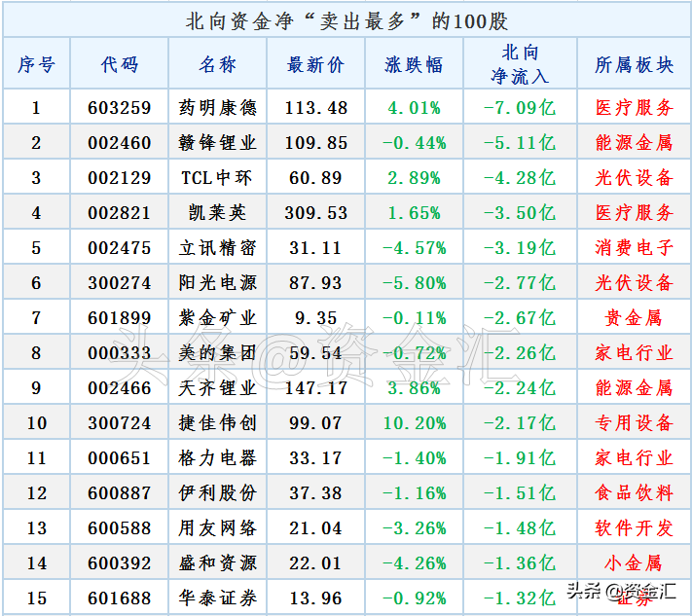Select stock code 002475
Screen dimensions: 692x616
(120, 248)
